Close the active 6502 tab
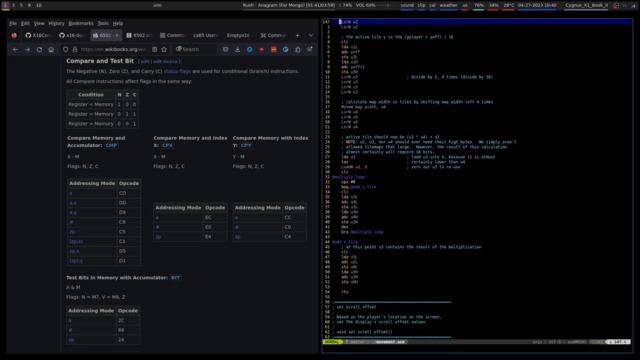The width and height of the screenshot is (640, 360). tap(117, 36)
